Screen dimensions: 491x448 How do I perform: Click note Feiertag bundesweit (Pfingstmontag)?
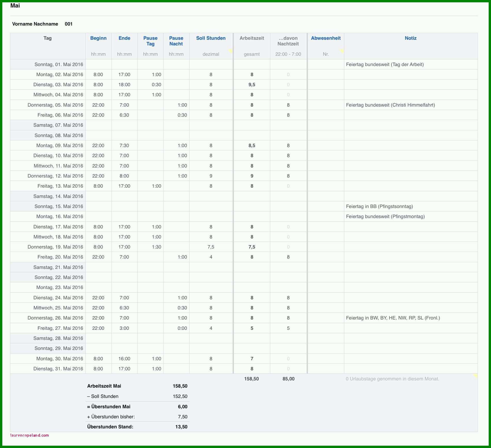[385, 217]
